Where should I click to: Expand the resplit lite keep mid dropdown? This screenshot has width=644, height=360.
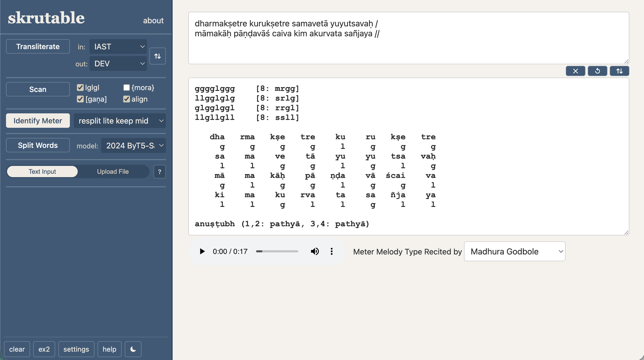pyautogui.click(x=120, y=121)
